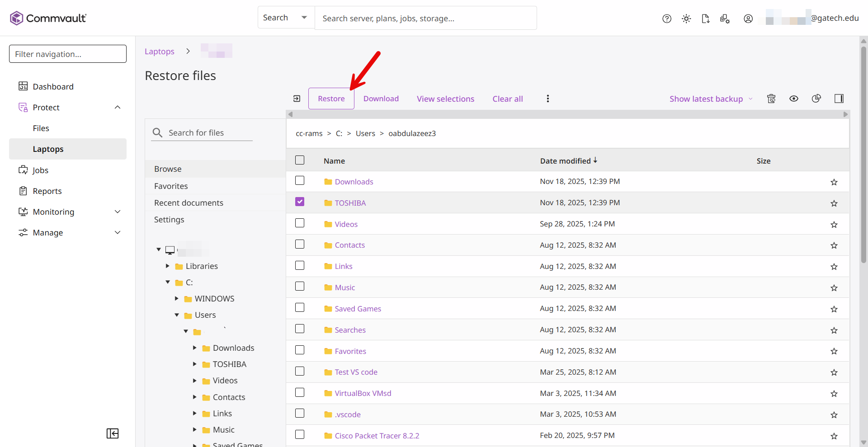Collapse the left navigation sidebar
The width and height of the screenshot is (868, 447).
coord(113,433)
